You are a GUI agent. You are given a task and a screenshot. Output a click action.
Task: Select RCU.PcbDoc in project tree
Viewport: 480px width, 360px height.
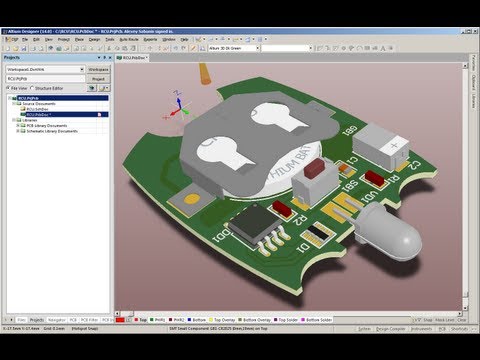tap(38, 114)
